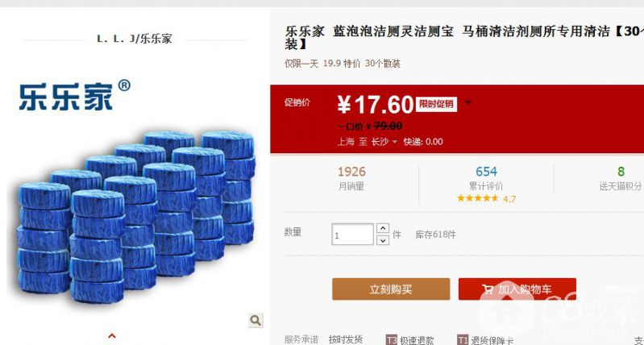The width and height of the screenshot is (644, 345).
Task: Open the 累计评价 654 reviews link
Action: pos(486,178)
